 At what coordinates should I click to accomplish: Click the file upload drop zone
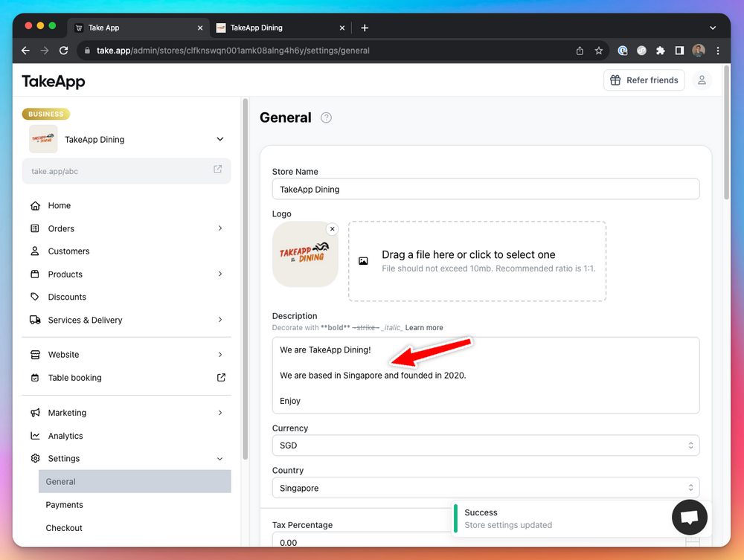477,261
